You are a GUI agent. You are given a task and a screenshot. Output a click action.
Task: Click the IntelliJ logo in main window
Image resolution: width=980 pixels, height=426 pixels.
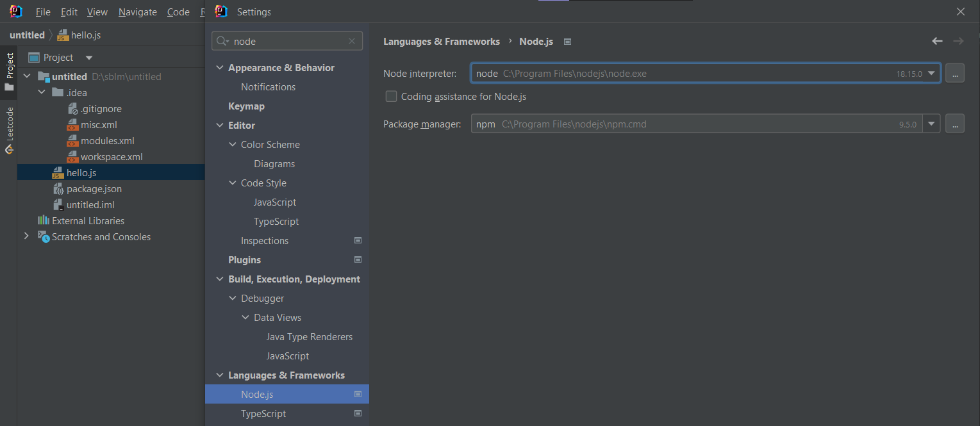point(16,12)
